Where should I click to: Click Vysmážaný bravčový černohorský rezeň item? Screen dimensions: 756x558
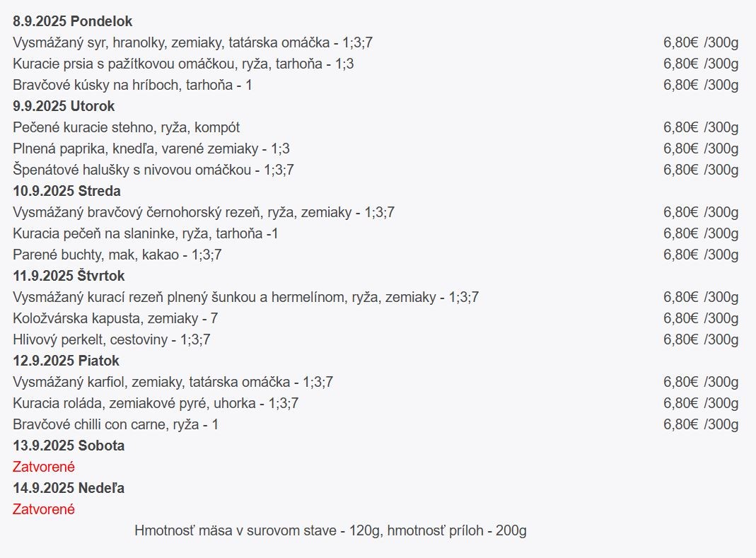[x=204, y=212]
